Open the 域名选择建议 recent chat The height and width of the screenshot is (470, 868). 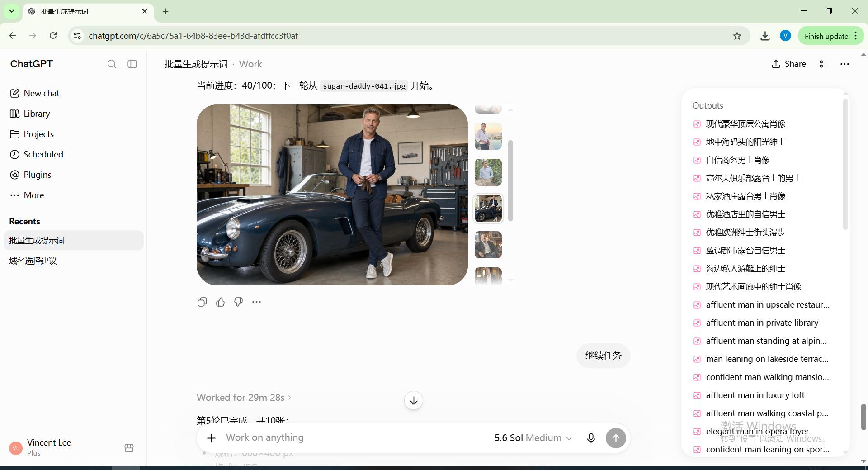tap(73, 261)
